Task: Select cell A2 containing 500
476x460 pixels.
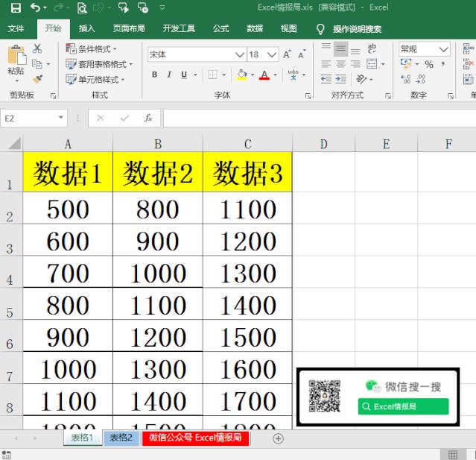Action: [68, 208]
